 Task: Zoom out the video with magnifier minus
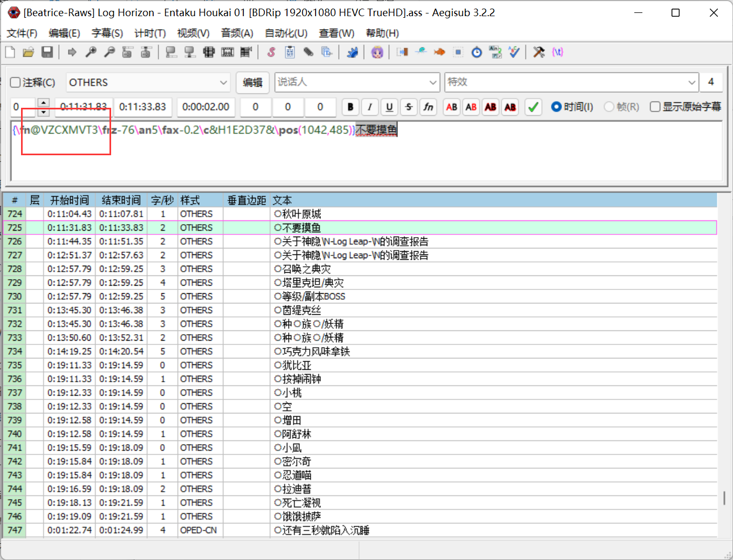point(109,52)
